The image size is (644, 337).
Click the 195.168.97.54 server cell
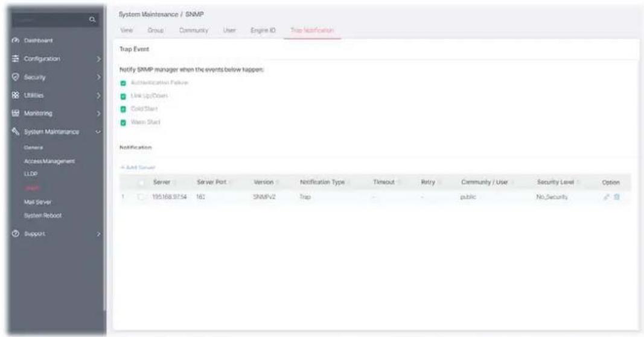click(x=169, y=197)
